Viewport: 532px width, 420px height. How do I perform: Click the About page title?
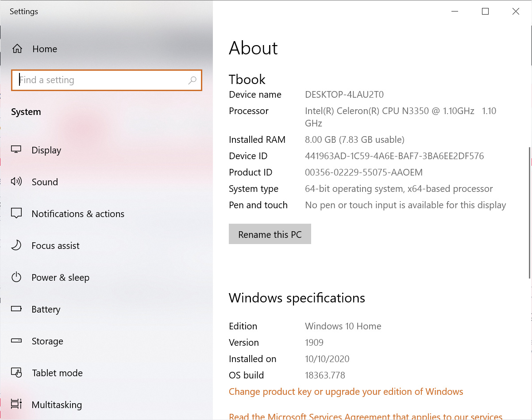click(253, 48)
